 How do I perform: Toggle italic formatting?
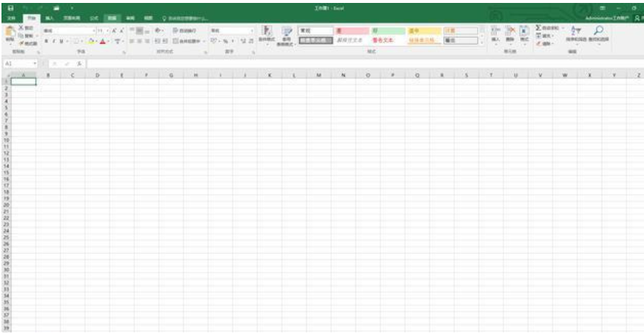(53, 41)
